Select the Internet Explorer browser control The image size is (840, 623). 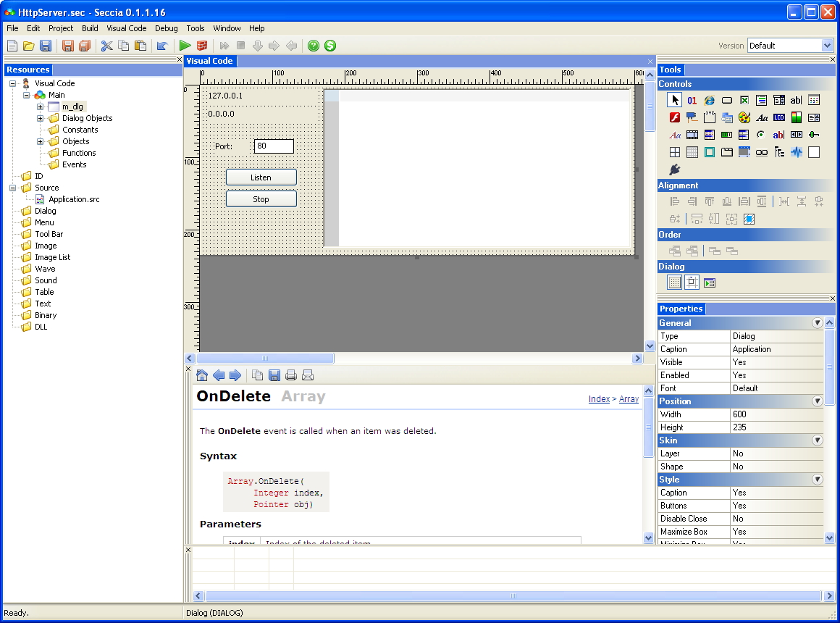click(709, 100)
